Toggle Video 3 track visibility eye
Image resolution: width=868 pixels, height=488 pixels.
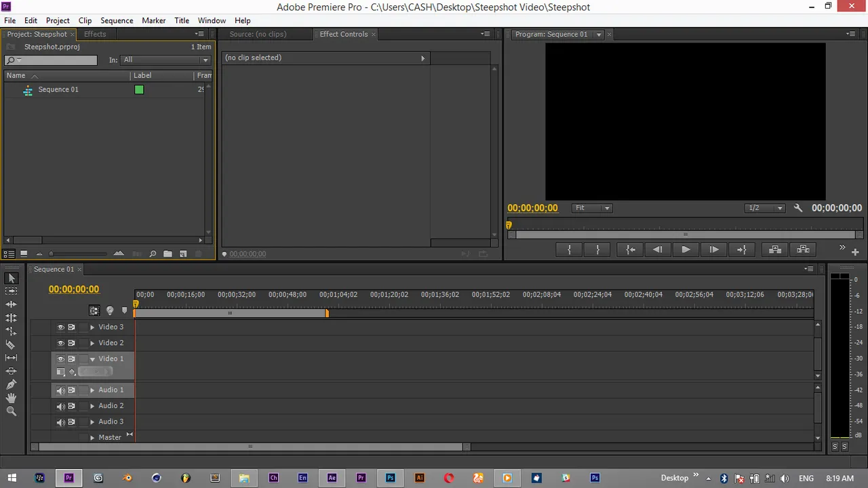tap(60, 327)
